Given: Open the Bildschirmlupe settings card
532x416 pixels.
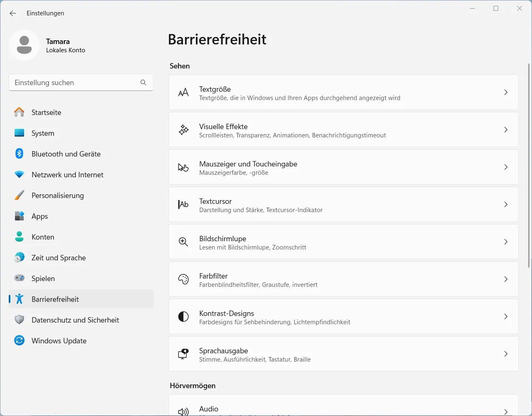Looking at the screenshot, I should point(344,242).
